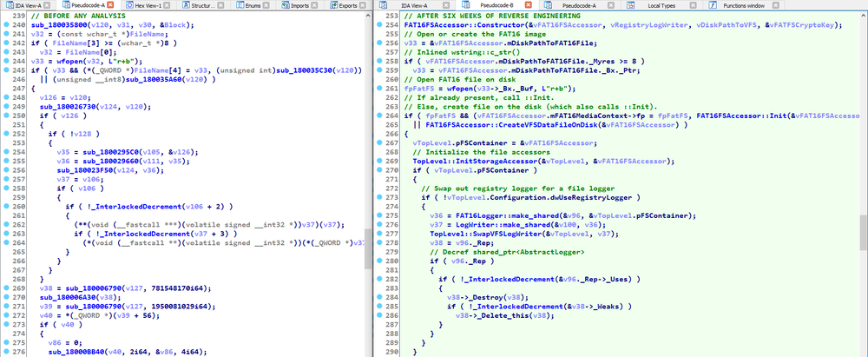Image resolution: width=868 pixels, height=357 pixels.
Task: Click left pane scrollbar up arrow
Action: pos(368,17)
